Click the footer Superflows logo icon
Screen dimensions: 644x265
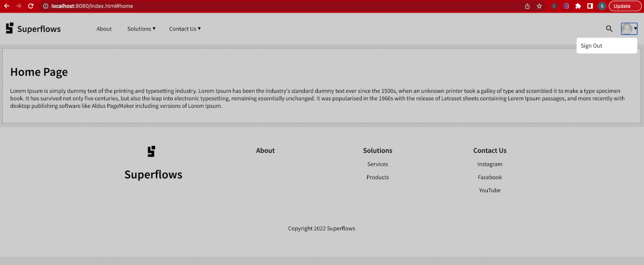[151, 151]
